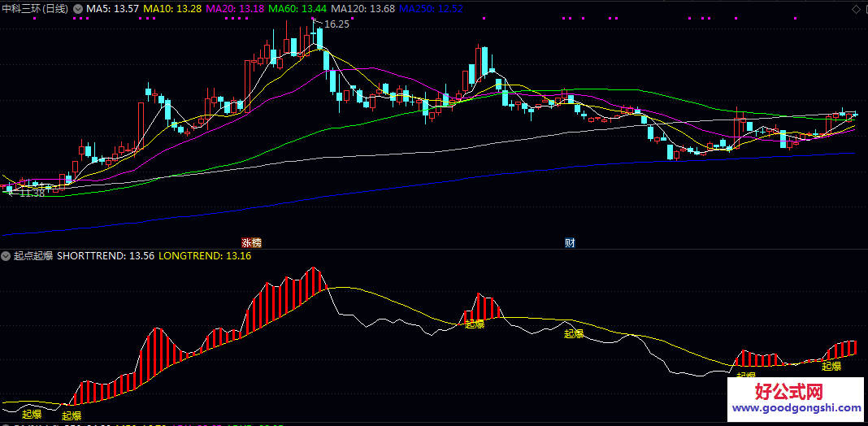The image size is (868, 426).
Task: Click the 中科三环 (日线) stock title
Action: point(35,9)
